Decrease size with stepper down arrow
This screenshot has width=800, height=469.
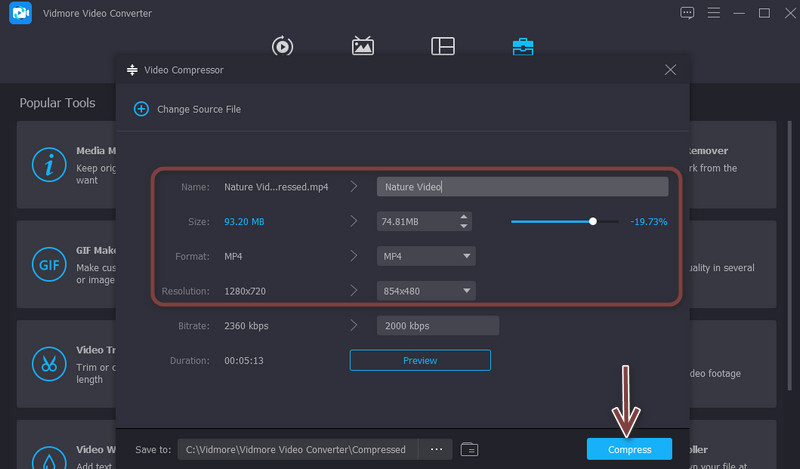(x=463, y=226)
